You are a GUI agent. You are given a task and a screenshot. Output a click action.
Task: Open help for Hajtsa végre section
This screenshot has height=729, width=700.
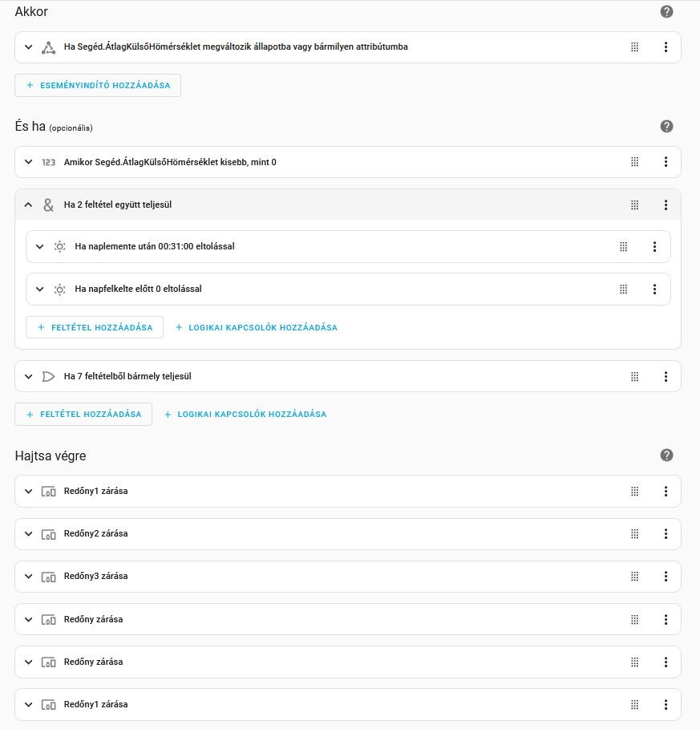click(x=666, y=456)
